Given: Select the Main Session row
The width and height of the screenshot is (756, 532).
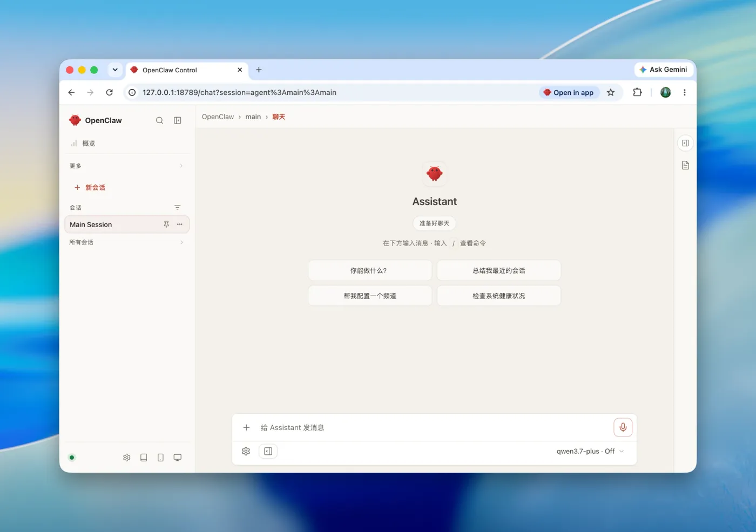Looking at the screenshot, I should pyautogui.click(x=127, y=224).
